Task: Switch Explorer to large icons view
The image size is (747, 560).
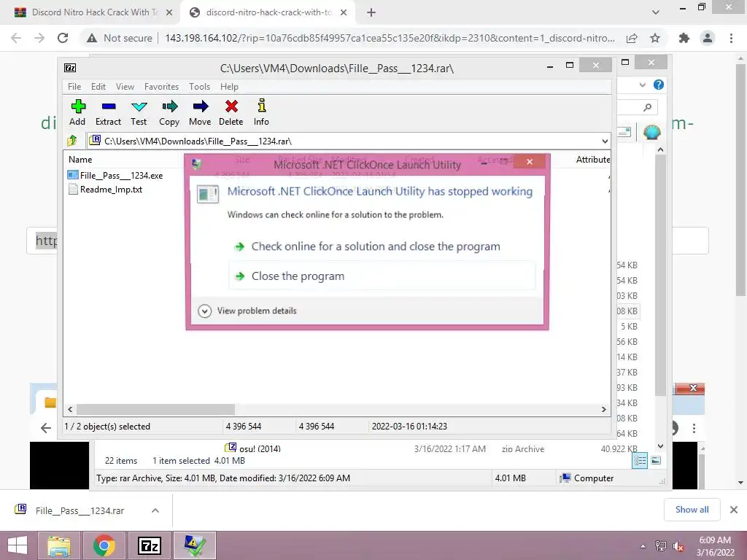Action: [x=656, y=460]
